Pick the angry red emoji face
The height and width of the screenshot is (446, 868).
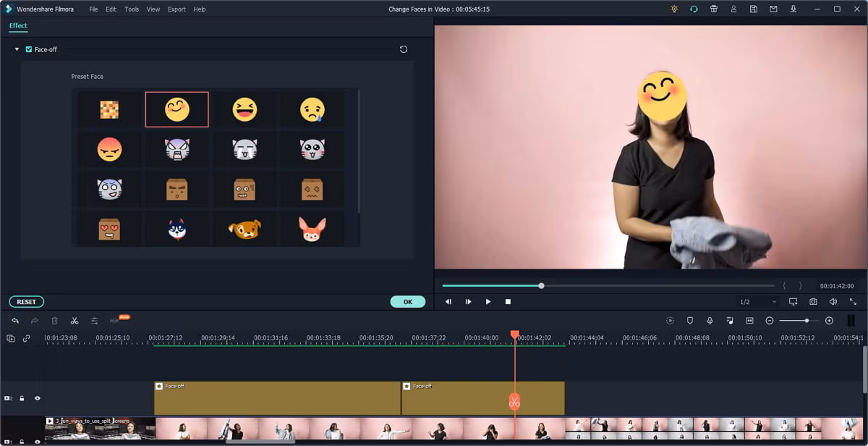[109, 150]
